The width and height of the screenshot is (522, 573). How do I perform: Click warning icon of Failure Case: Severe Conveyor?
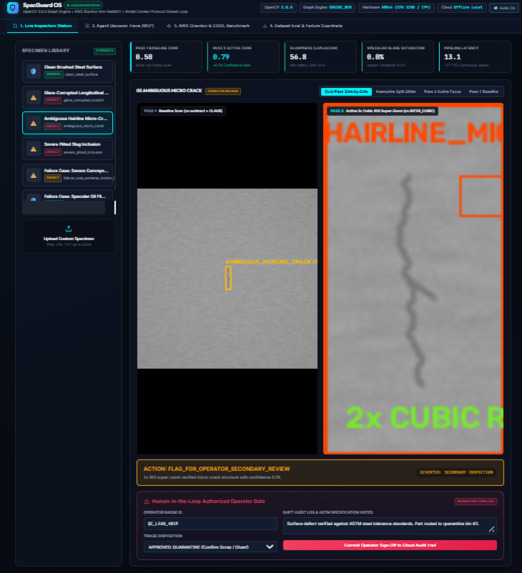(33, 175)
